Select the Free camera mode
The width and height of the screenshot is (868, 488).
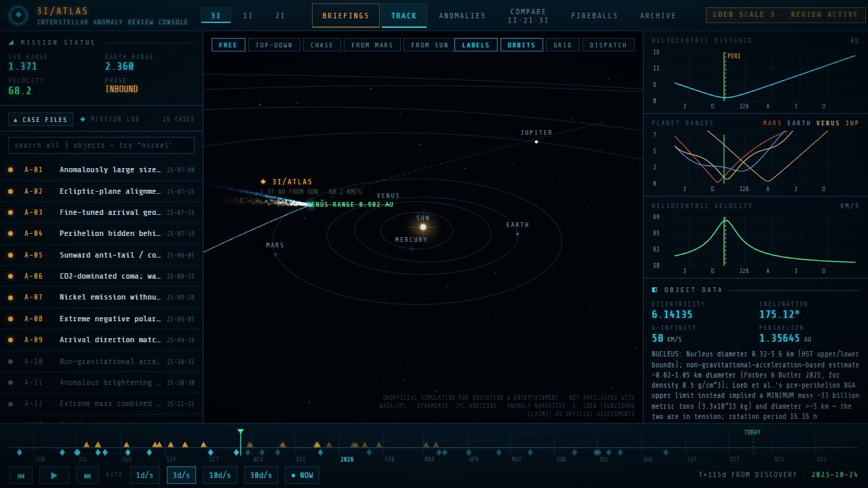pos(229,45)
